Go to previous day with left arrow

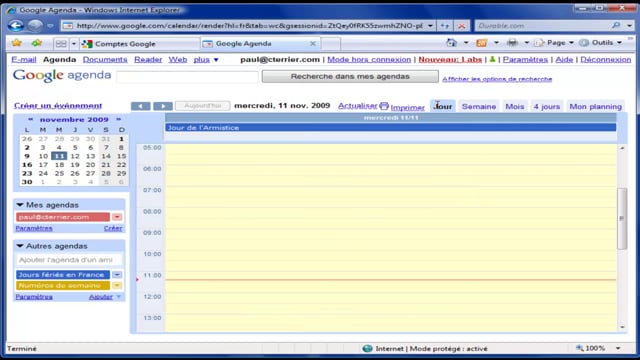(x=140, y=106)
